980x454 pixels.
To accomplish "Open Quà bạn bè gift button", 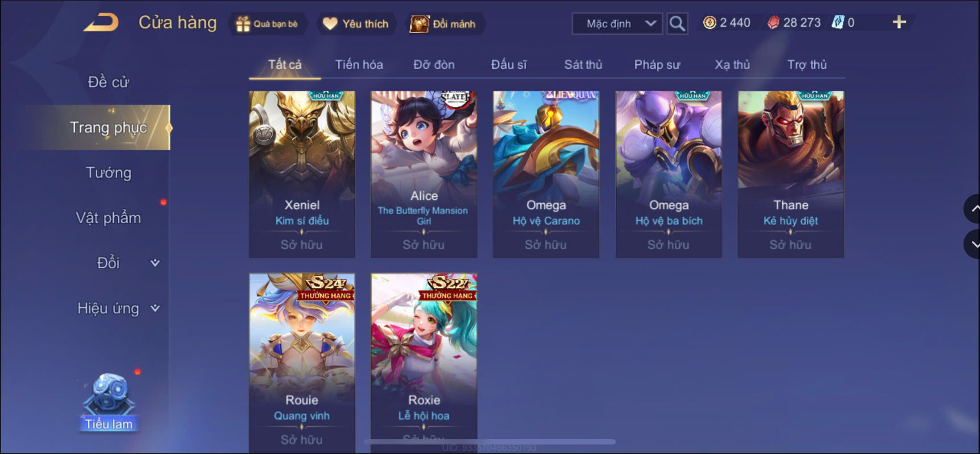I will click(x=267, y=24).
